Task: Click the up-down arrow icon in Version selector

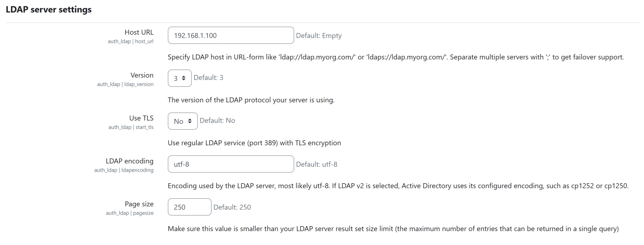Action: pos(184,78)
